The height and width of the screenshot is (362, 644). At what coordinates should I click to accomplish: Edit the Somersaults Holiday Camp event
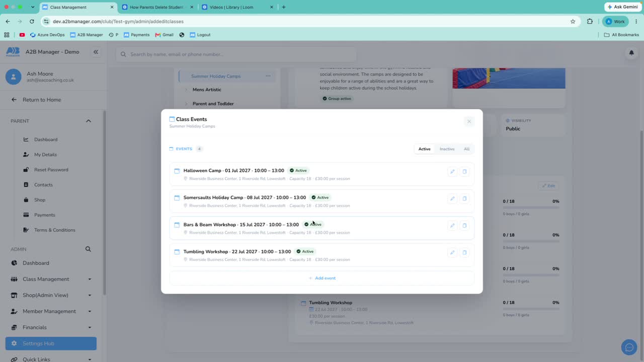pos(452,199)
